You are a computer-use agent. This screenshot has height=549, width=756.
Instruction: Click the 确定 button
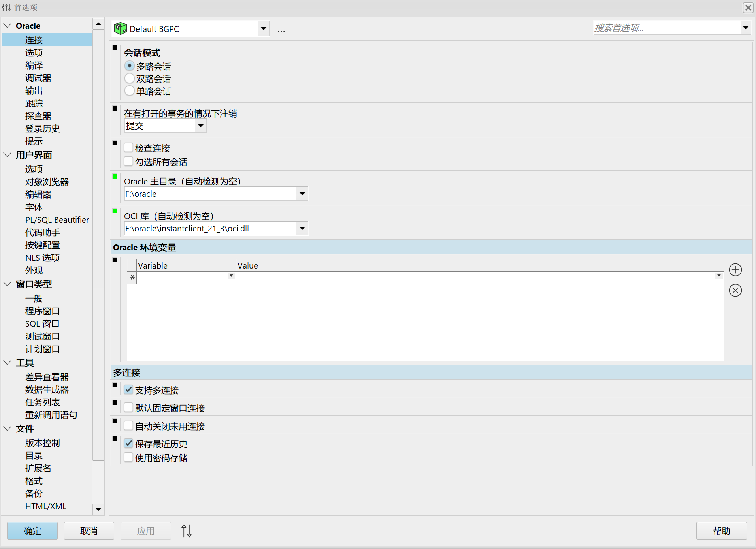(32, 530)
